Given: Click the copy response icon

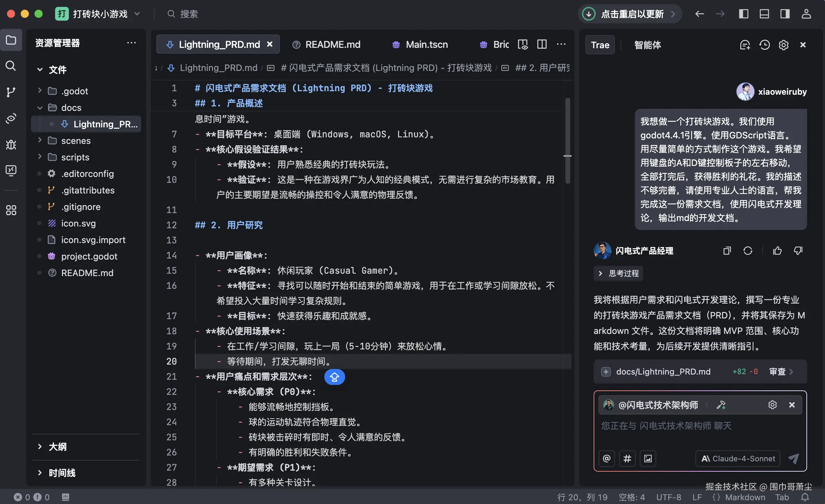Looking at the screenshot, I should [x=727, y=251].
